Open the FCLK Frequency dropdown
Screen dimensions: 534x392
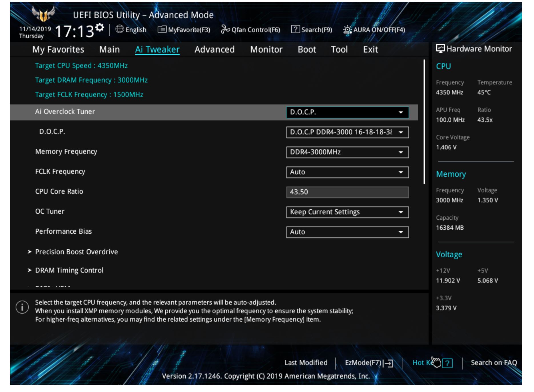click(x=347, y=172)
